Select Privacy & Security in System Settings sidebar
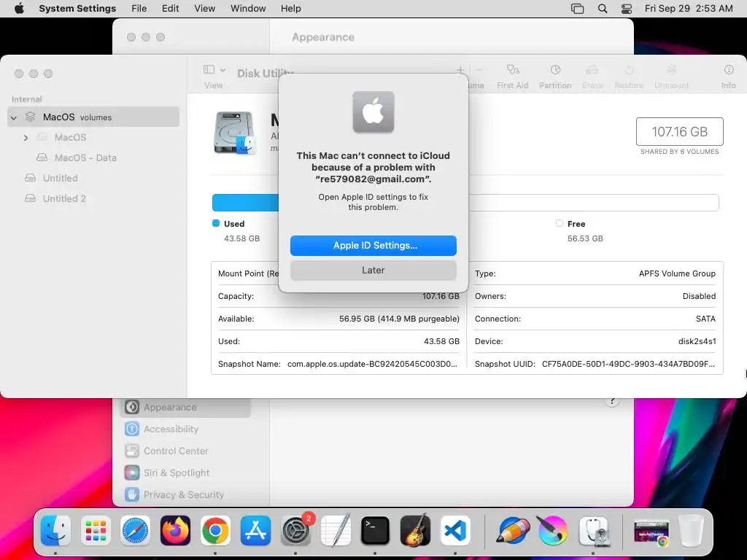Screen dimensions: 747x560 185,495
